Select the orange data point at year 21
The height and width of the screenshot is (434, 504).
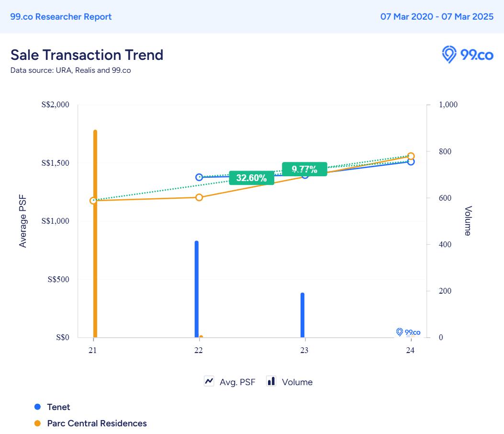coord(93,201)
